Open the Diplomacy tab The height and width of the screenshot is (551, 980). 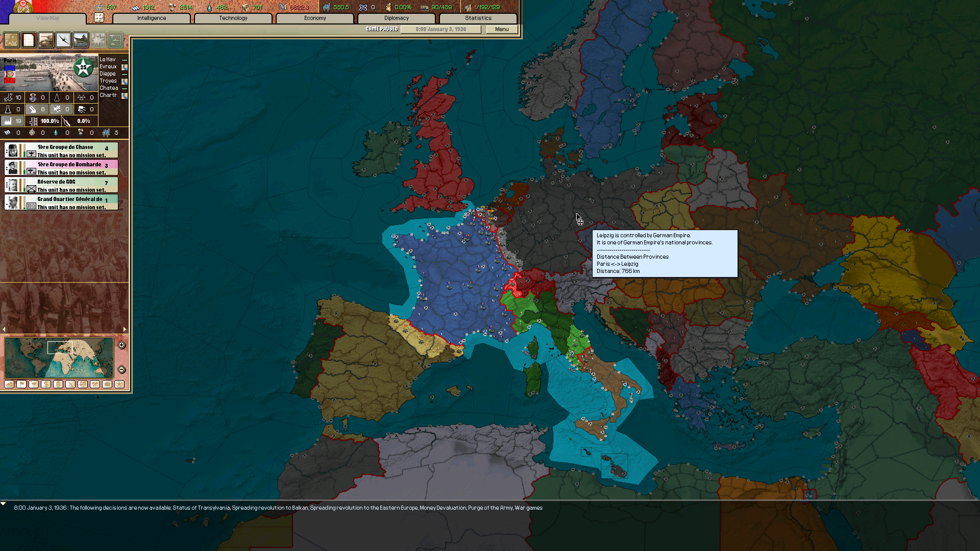pos(397,18)
